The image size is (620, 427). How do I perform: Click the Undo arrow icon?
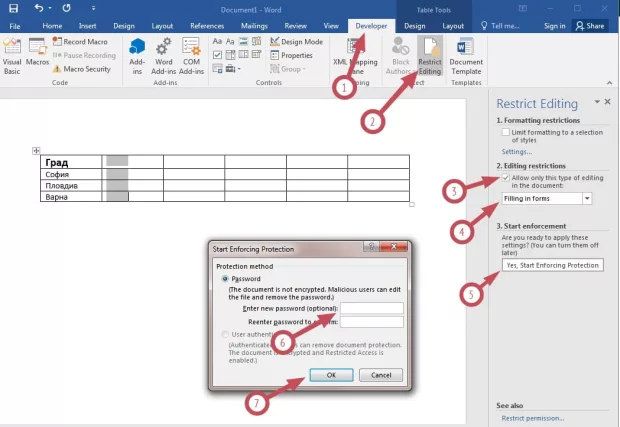tap(39, 8)
